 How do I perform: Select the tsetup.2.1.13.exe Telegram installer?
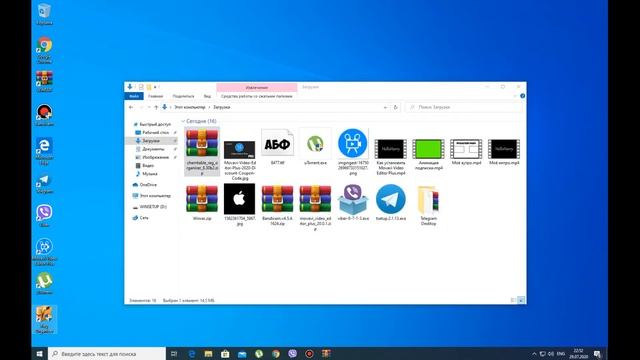click(391, 202)
